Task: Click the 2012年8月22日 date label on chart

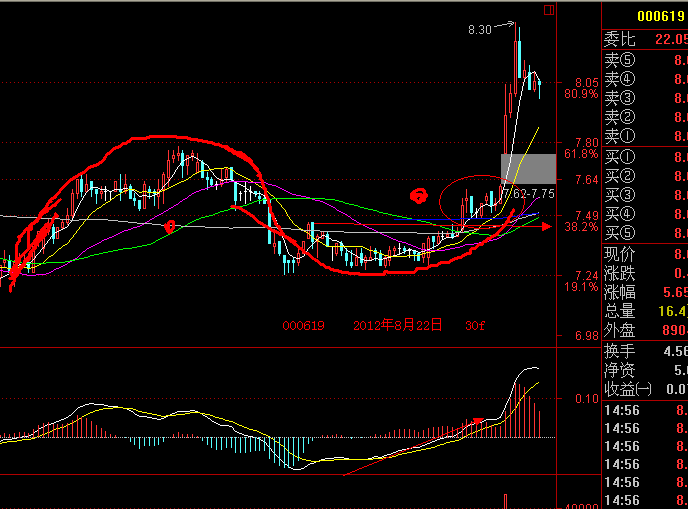Action: [x=398, y=326]
